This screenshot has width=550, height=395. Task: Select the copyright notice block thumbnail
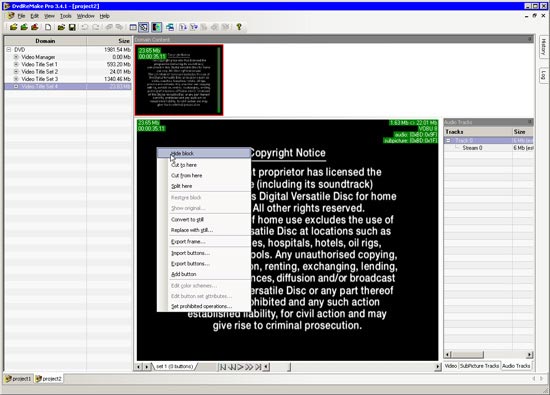(179, 80)
